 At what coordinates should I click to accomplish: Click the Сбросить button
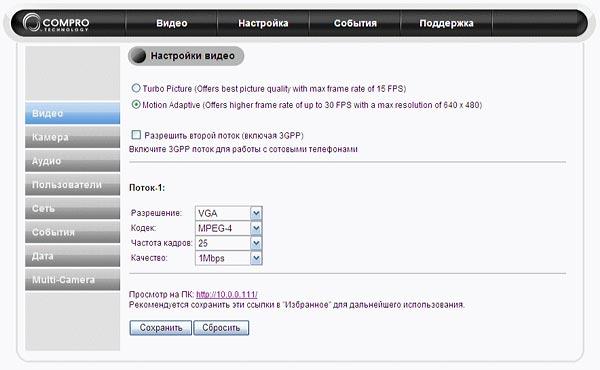221,328
